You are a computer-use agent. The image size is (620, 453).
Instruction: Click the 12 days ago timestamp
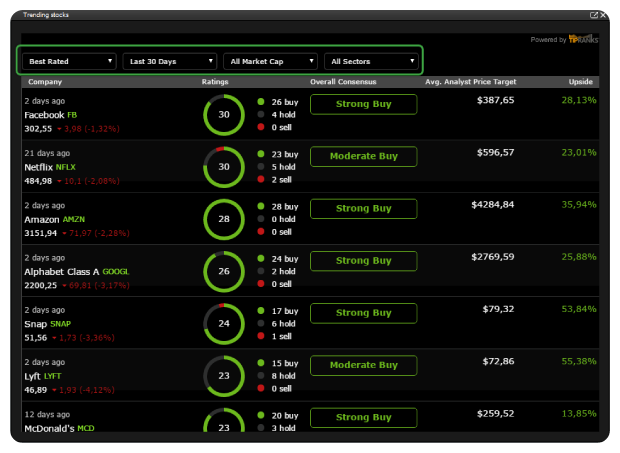click(47, 414)
